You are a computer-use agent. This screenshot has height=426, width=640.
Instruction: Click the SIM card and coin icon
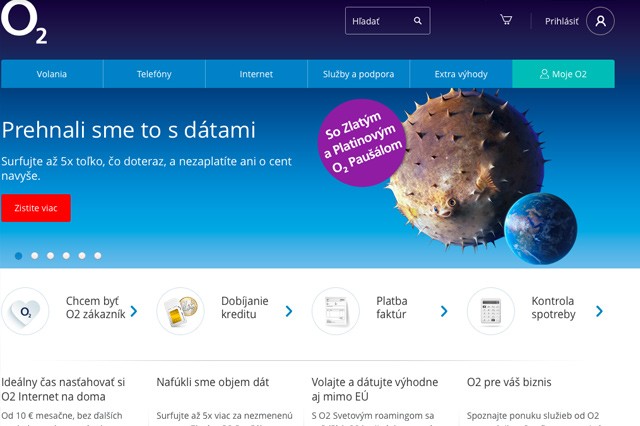coord(180,311)
